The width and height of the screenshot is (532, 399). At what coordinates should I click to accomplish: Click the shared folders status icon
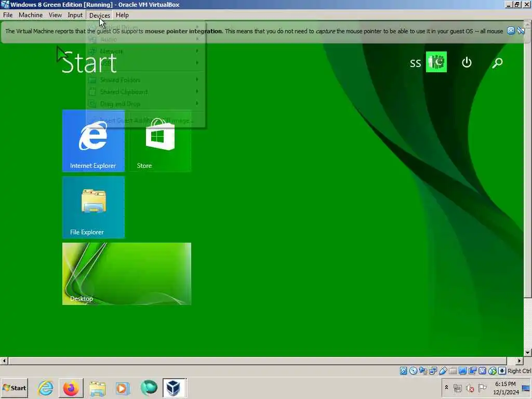click(x=453, y=371)
